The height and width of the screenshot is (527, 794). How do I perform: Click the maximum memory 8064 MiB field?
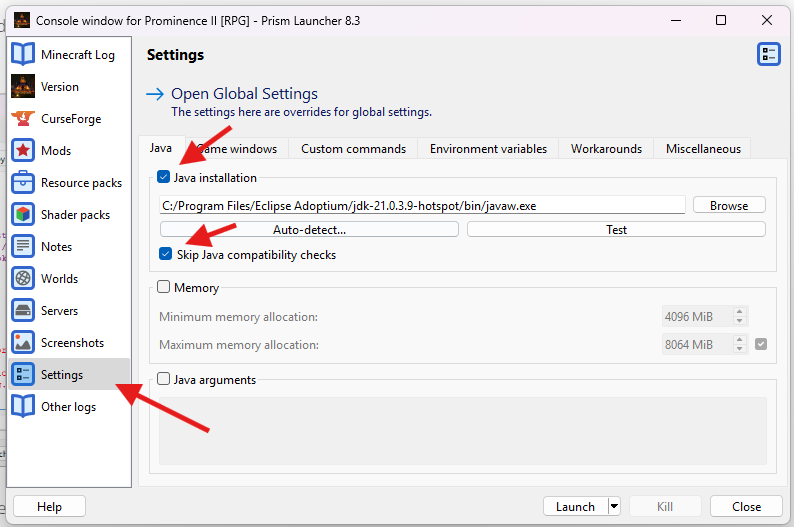pos(697,344)
